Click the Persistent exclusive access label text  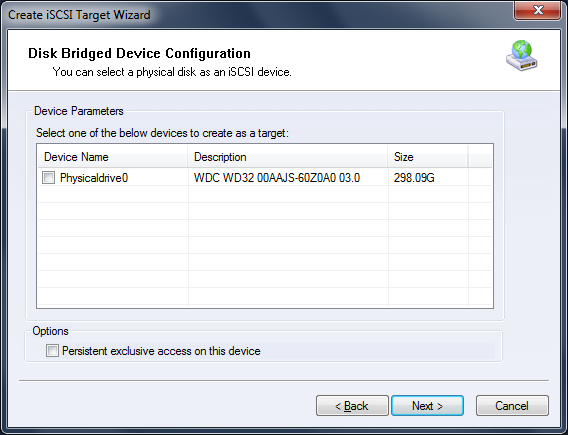(x=161, y=351)
